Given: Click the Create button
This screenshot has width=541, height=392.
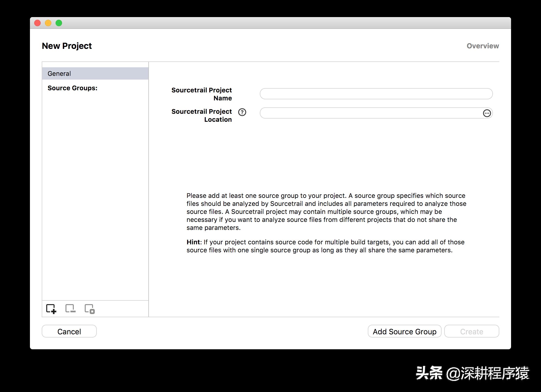Looking at the screenshot, I should (472, 331).
